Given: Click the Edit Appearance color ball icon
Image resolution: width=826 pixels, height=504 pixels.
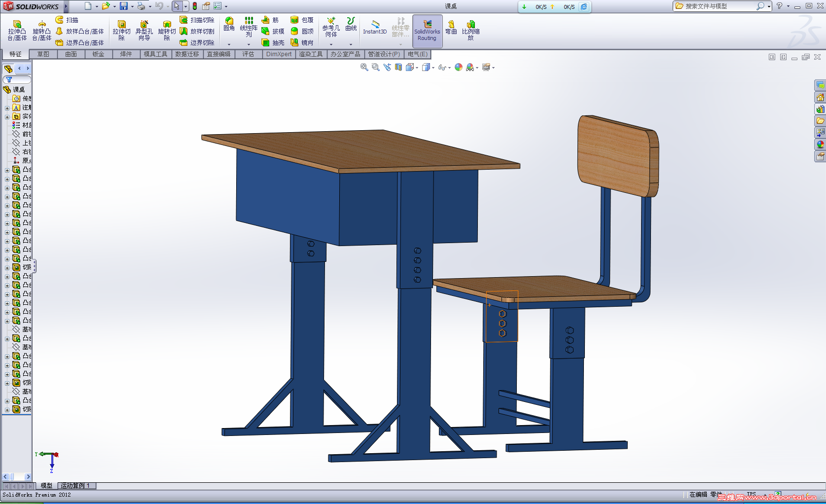Looking at the screenshot, I should (459, 67).
